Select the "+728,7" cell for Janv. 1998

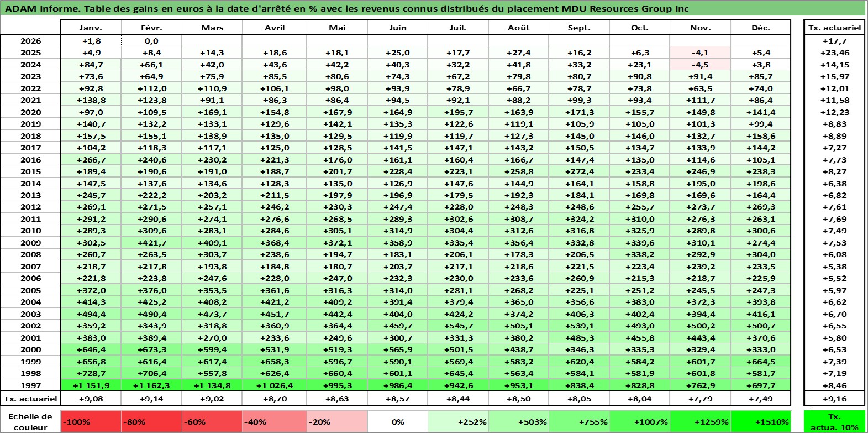[91, 373]
